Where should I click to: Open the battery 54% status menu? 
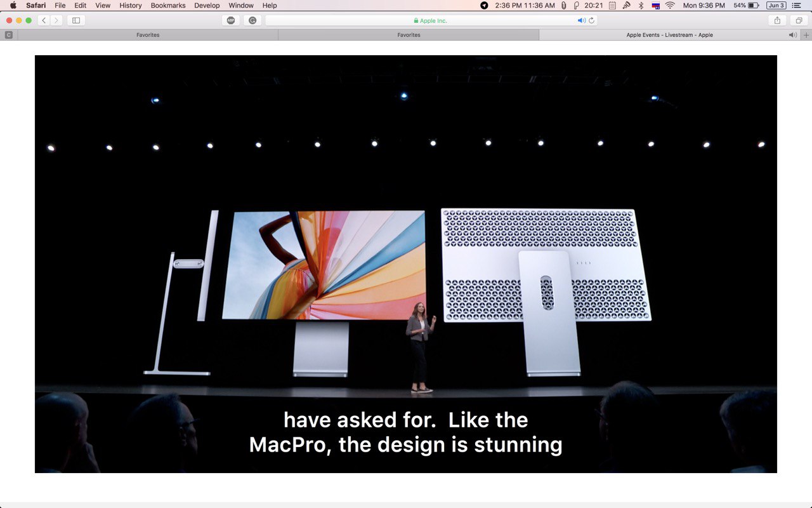pos(746,5)
